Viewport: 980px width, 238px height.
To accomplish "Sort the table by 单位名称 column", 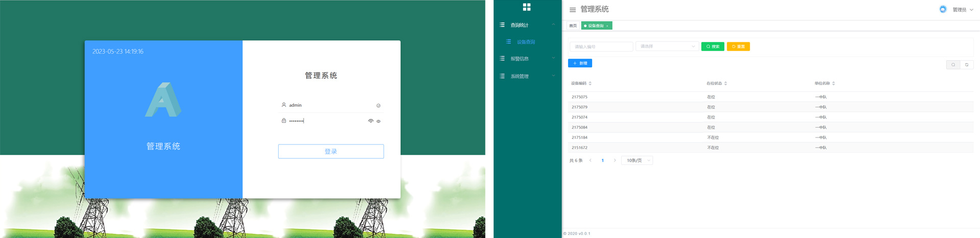I will coord(833,83).
